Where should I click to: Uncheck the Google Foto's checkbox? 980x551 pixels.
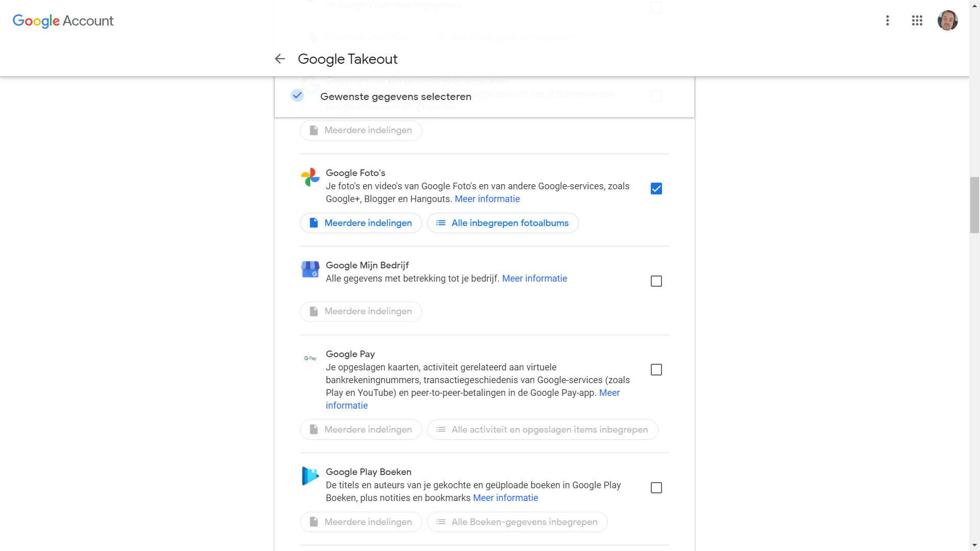pos(656,189)
